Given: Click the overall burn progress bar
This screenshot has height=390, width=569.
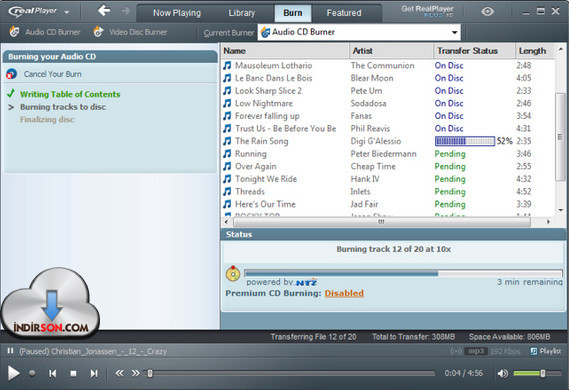Looking at the screenshot, I should (404, 273).
